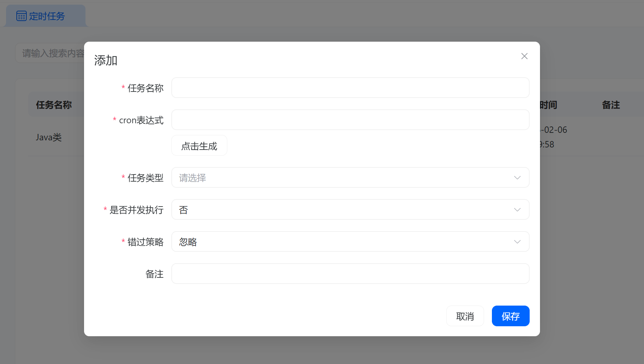Open the 错过策略 dropdown showing 忽略
This screenshot has width=644, height=364.
click(x=342, y=242)
